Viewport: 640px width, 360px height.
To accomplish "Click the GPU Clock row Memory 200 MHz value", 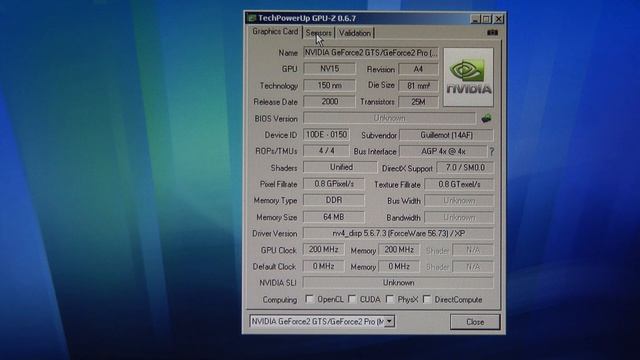I will (x=399, y=250).
